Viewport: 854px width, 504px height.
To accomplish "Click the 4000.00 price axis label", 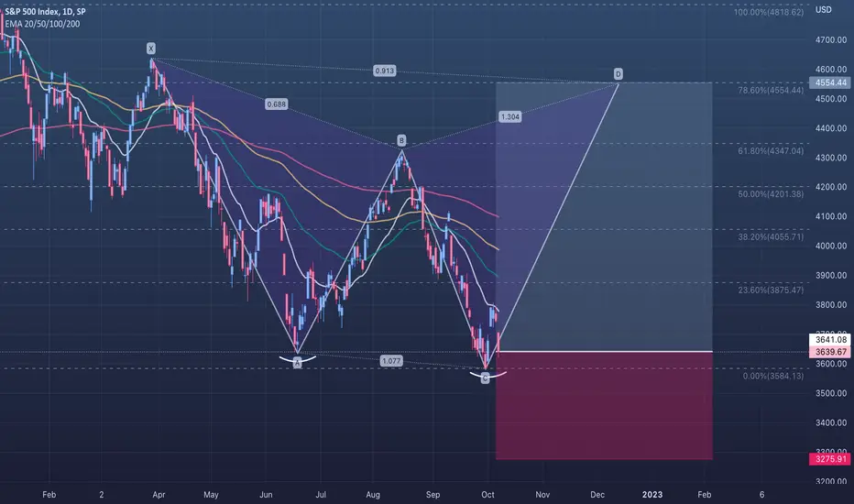I will tap(830, 246).
